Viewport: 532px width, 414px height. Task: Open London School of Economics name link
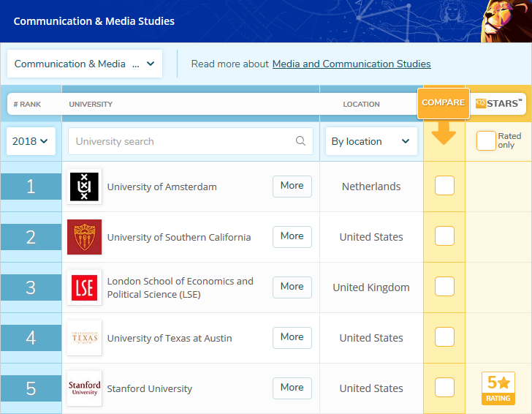[180, 287]
